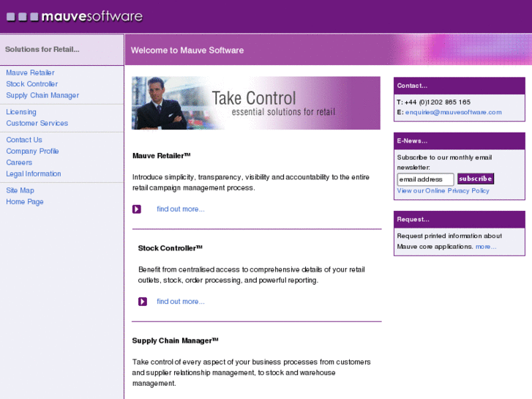The height and width of the screenshot is (399, 532).
Task: Open the Careers link
Action: [x=19, y=163]
